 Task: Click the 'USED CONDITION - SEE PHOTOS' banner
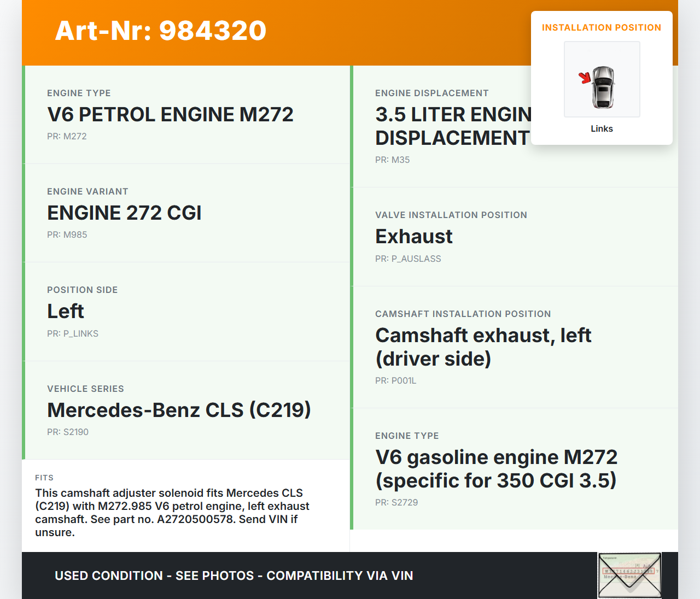pos(234,576)
